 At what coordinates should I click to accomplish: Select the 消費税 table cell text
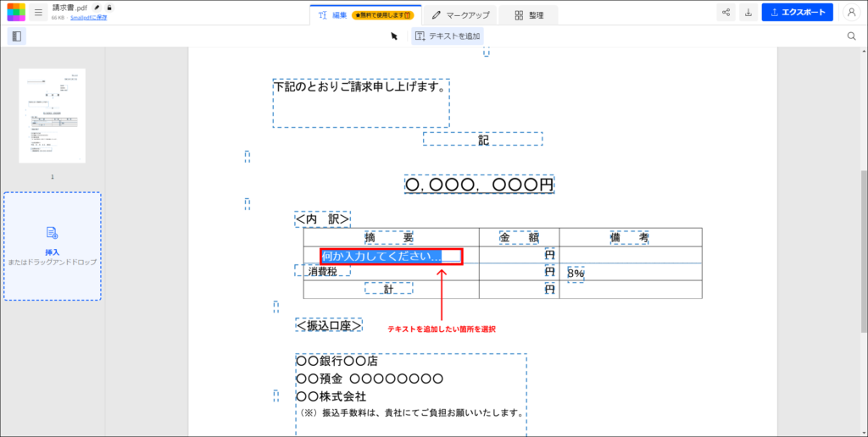pyautogui.click(x=322, y=271)
